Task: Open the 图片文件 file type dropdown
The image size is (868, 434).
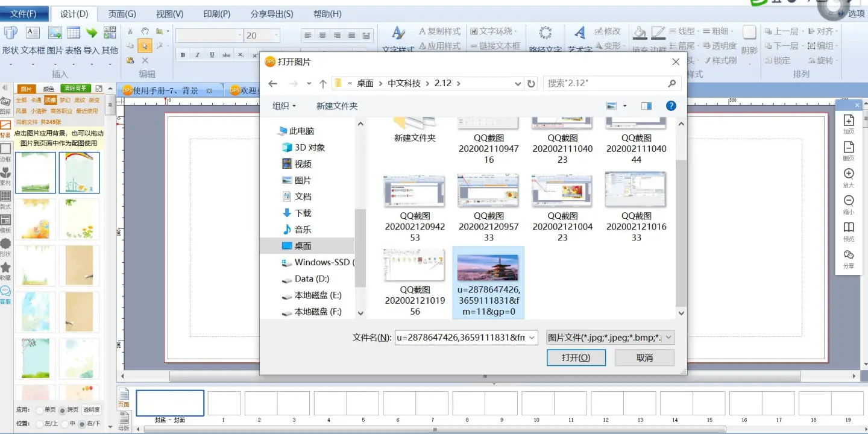Action: [609, 338]
